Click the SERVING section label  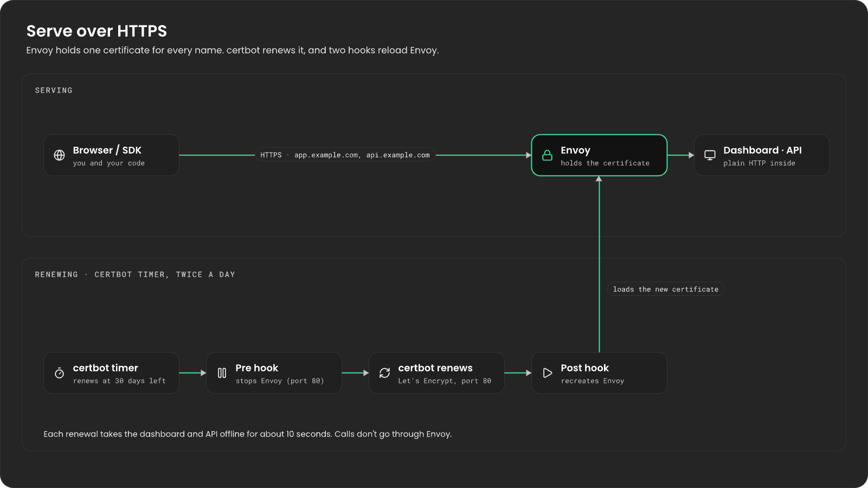54,90
